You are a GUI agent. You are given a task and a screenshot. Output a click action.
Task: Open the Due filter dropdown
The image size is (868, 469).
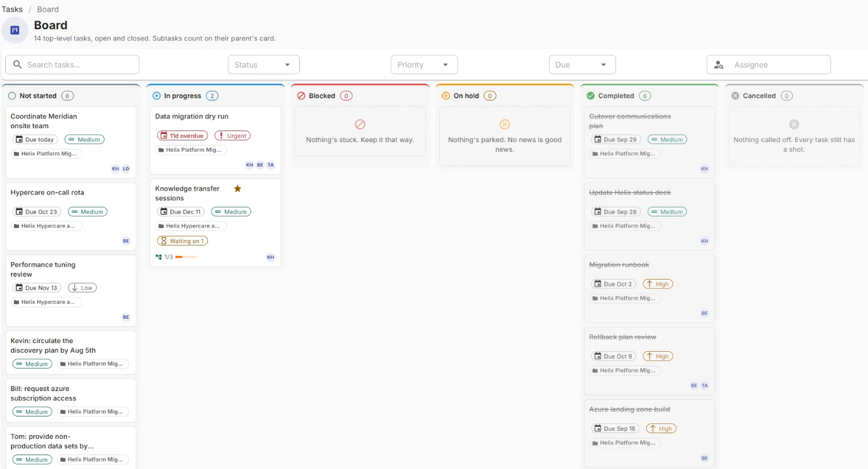[582, 65]
